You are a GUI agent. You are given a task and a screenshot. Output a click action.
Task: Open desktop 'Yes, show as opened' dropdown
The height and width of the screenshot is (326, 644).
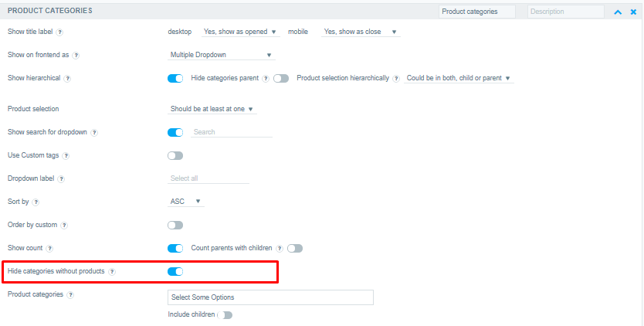tap(240, 32)
